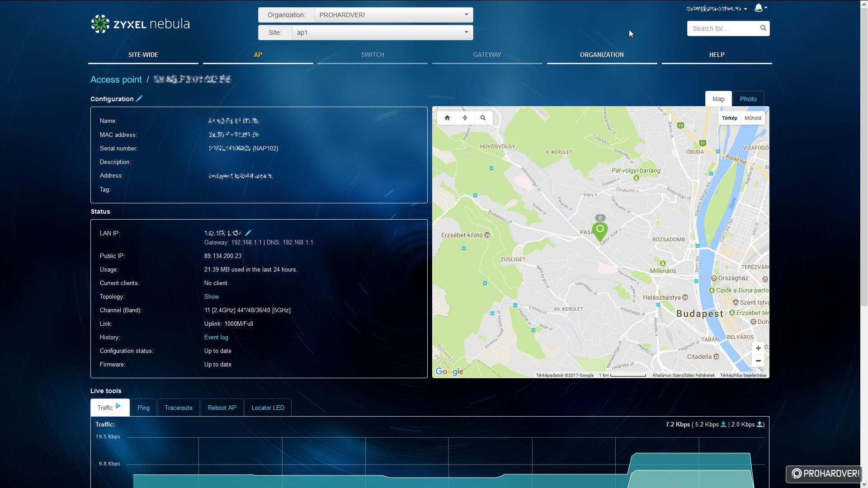Click the Országház map marker
The height and width of the screenshot is (488, 868).
pyautogui.click(x=714, y=278)
